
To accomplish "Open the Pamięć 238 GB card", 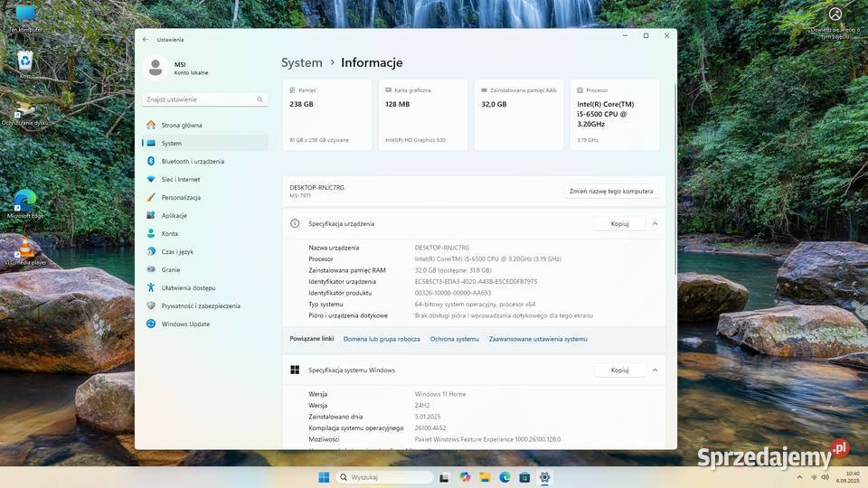I will [x=327, y=115].
